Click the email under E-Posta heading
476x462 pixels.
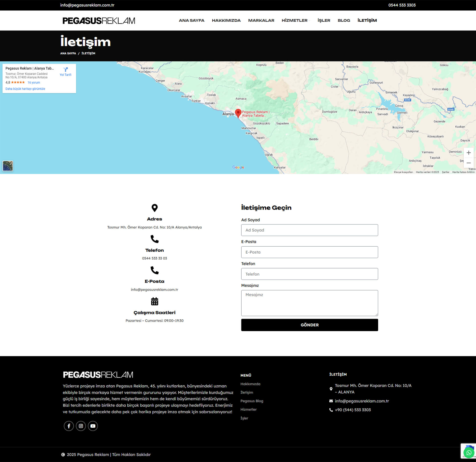point(154,289)
